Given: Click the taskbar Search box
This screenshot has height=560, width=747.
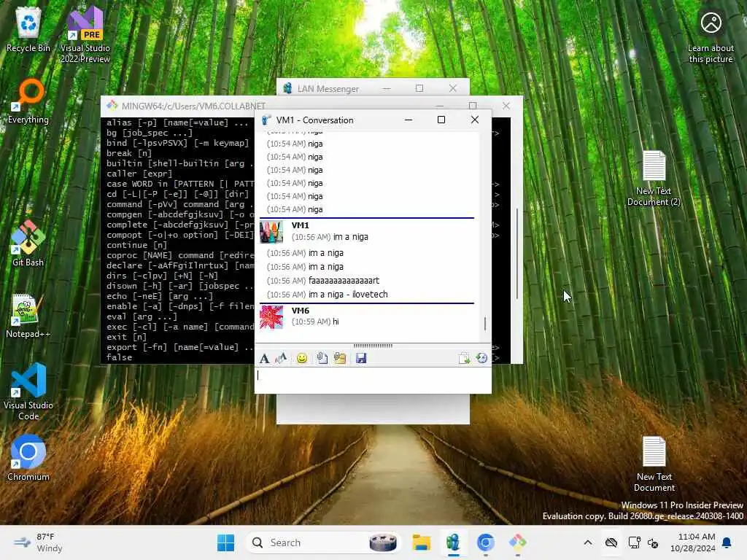Looking at the screenshot, I should (323, 542).
